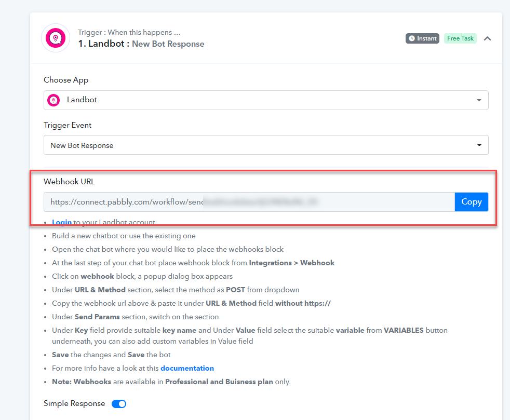
Task: Click the "Save the changes" instruction line
Action: (x=111, y=355)
